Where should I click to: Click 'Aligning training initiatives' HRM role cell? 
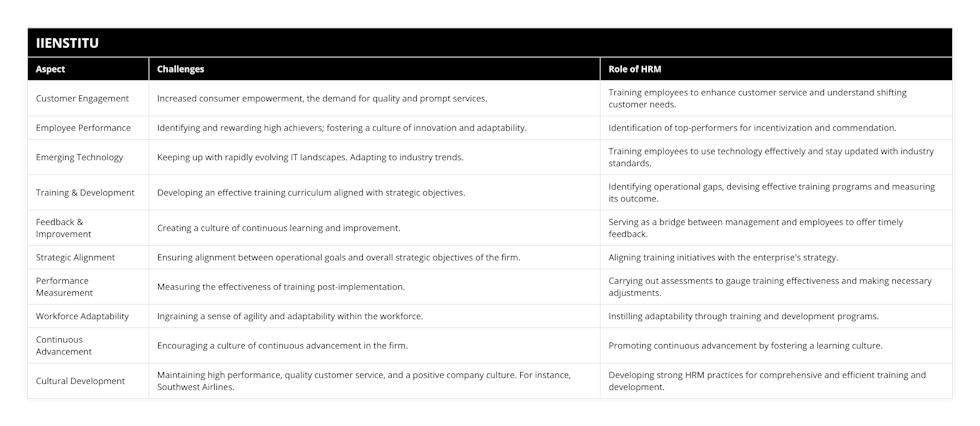point(776,257)
